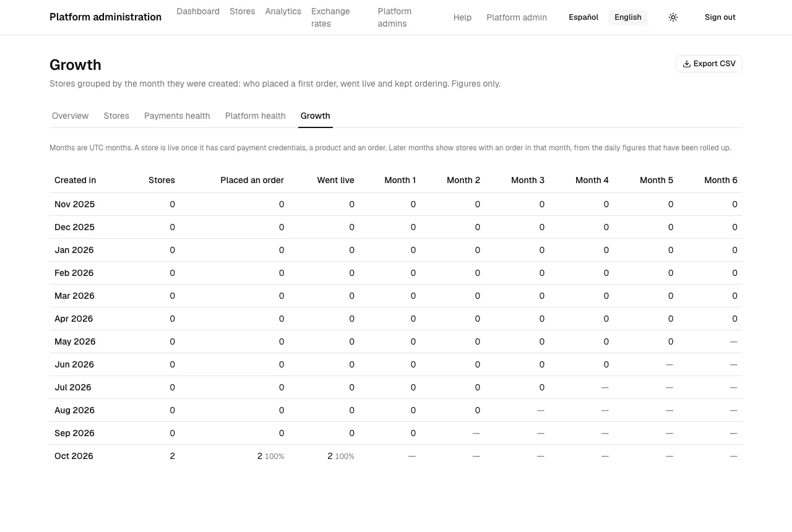
Task: Toggle the light/dark theme sun icon
Action: click(673, 17)
